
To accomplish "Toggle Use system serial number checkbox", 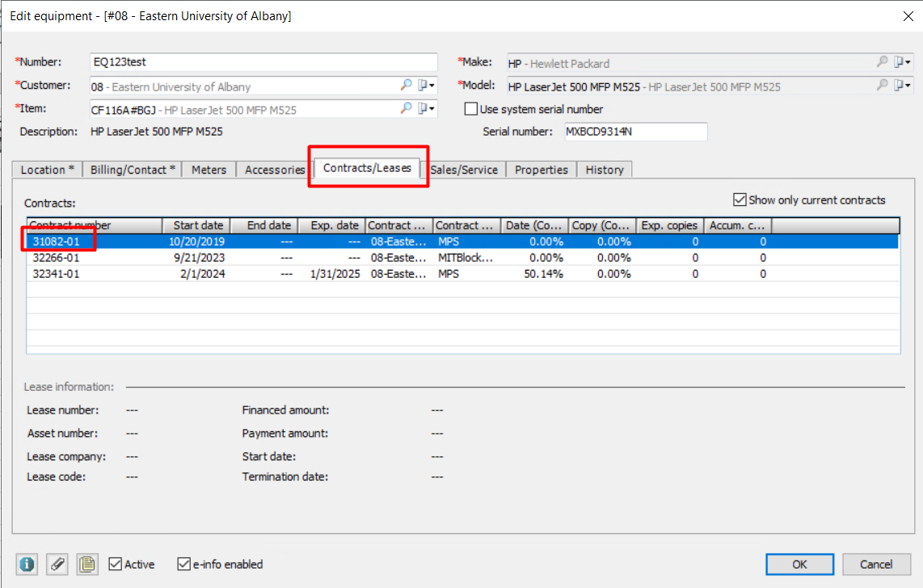I will [471, 109].
